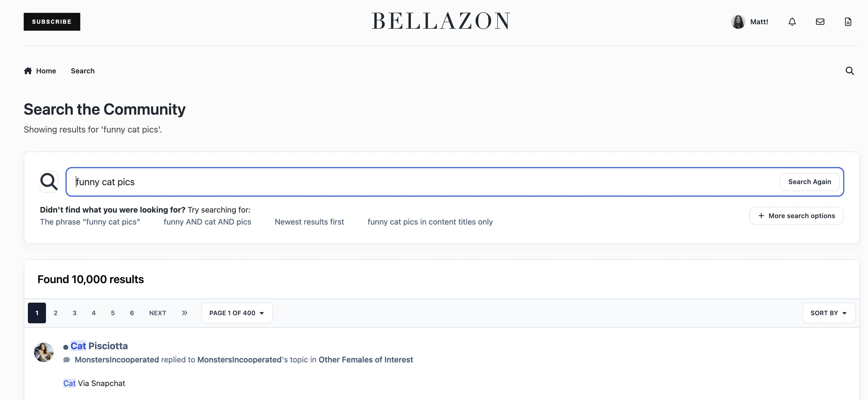Viewport: 868px width, 400px height.
Task: Click the large search icon beside input
Action: (49, 182)
